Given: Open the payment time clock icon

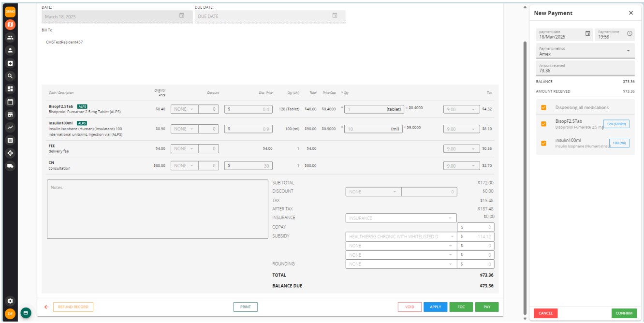Looking at the screenshot, I should coord(629,33).
